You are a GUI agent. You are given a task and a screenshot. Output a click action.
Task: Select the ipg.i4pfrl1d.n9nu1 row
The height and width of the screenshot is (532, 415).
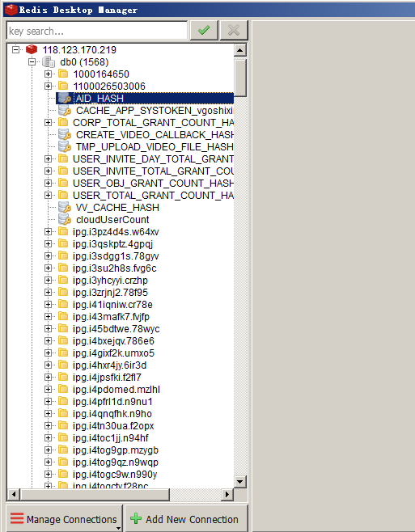click(112, 402)
